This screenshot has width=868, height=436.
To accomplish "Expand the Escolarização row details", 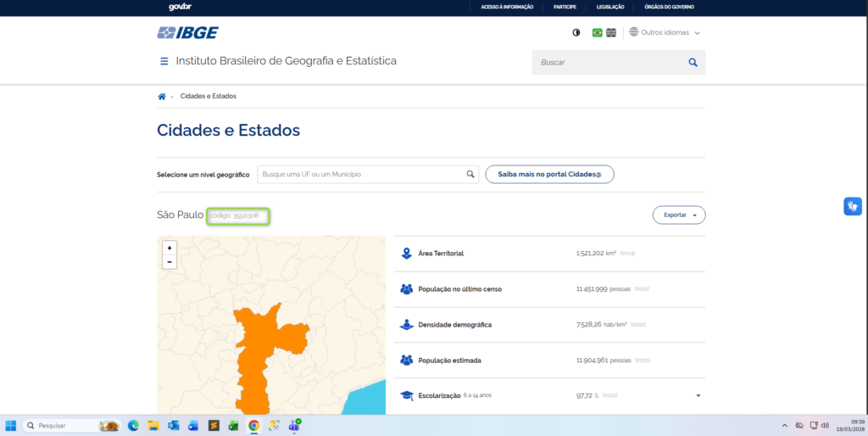I will 698,395.
